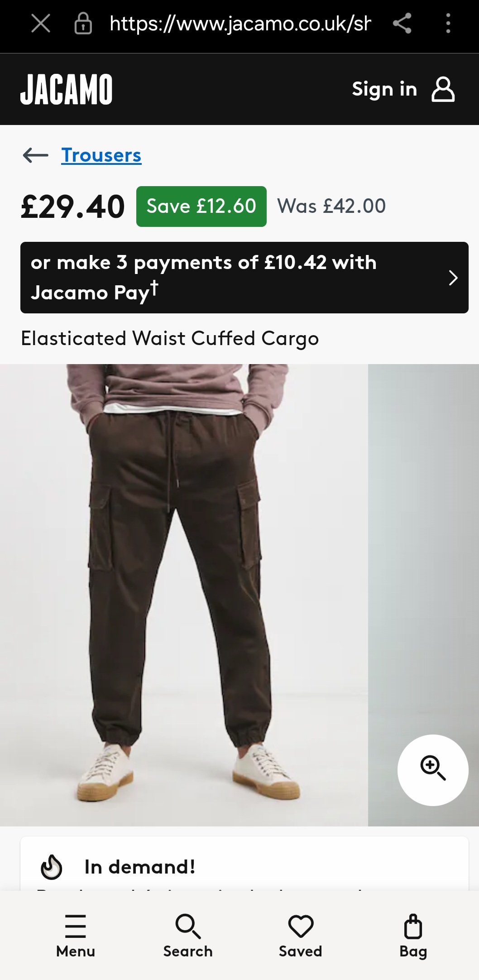This screenshot has width=479, height=980.
Task: Tap the padlock site security icon
Action: pyautogui.click(x=83, y=24)
